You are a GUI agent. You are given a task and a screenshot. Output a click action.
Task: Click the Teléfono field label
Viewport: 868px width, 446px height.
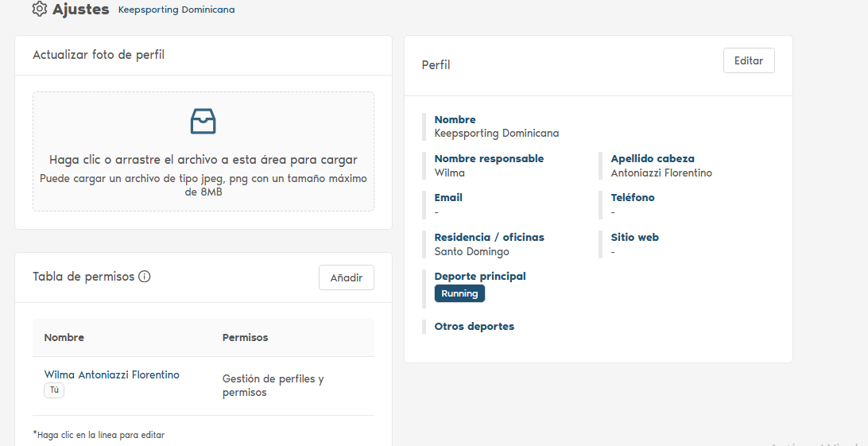[x=633, y=197]
